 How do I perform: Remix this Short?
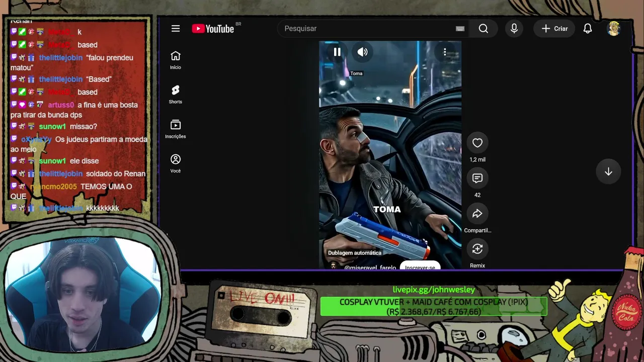[477, 249]
